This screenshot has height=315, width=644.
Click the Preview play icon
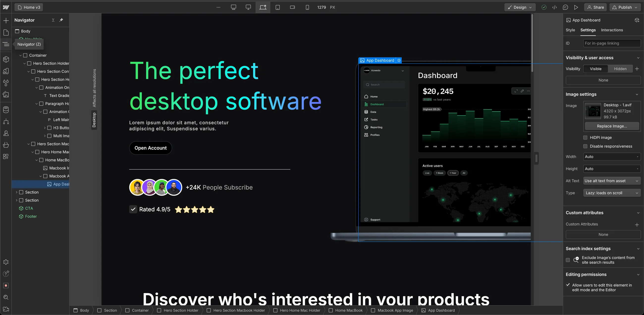[576, 7]
